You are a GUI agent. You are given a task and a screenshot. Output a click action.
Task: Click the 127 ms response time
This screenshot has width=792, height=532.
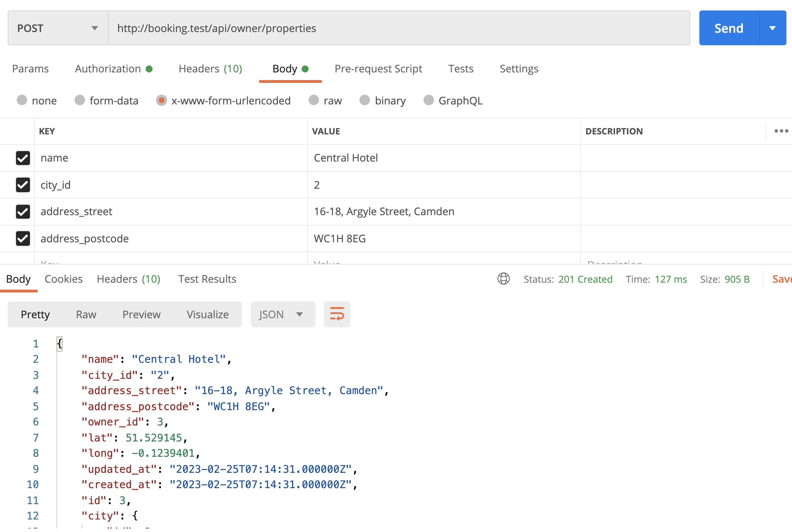tap(671, 279)
